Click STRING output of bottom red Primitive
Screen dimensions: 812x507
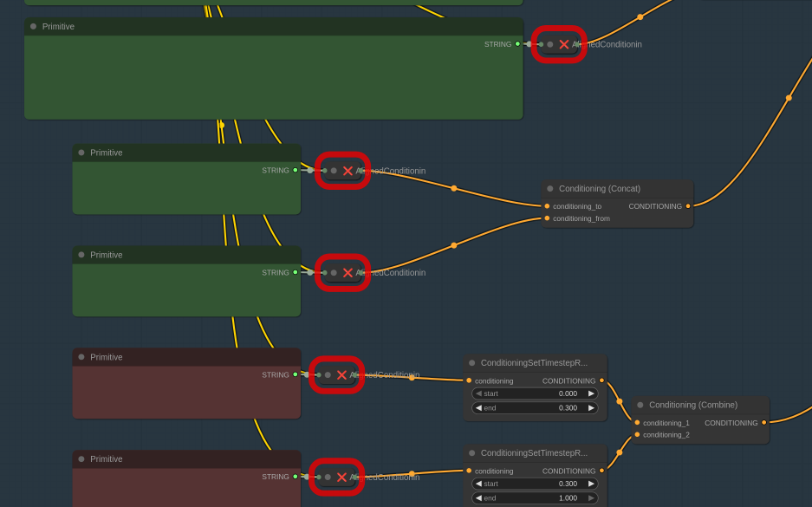296,477
